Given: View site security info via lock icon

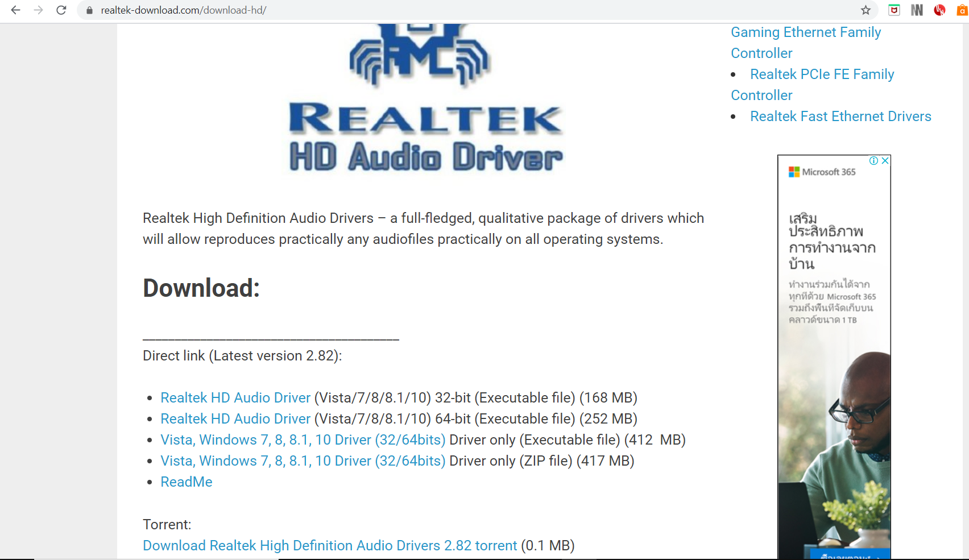Looking at the screenshot, I should click(x=89, y=10).
